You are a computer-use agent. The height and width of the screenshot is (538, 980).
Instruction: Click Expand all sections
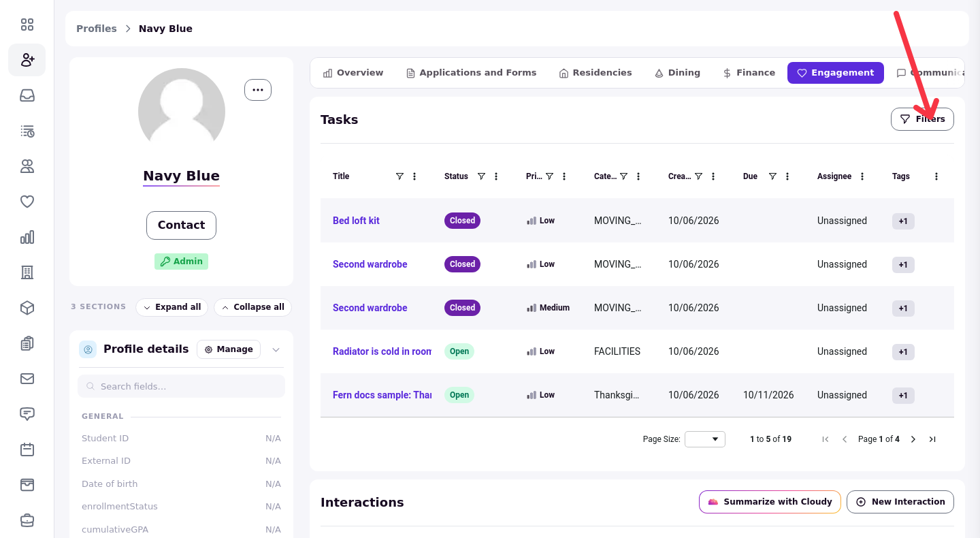tap(172, 307)
